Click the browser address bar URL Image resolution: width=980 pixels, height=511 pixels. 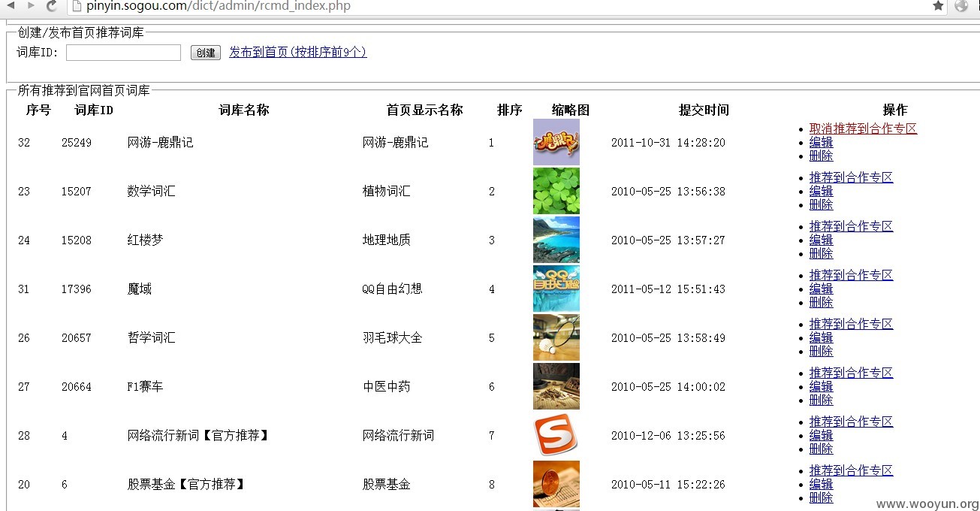(219, 6)
